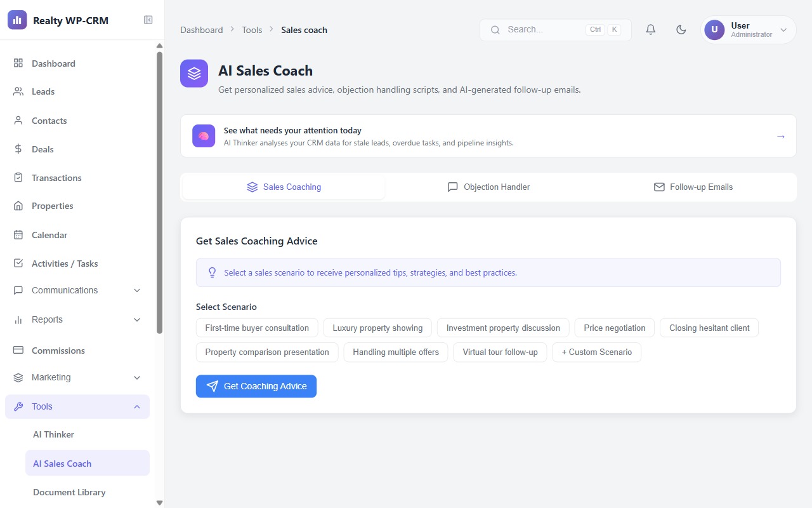Select Property comparison presentation scenario
Image resolution: width=812 pixels, height=508 pixels.
coord(267,352)
